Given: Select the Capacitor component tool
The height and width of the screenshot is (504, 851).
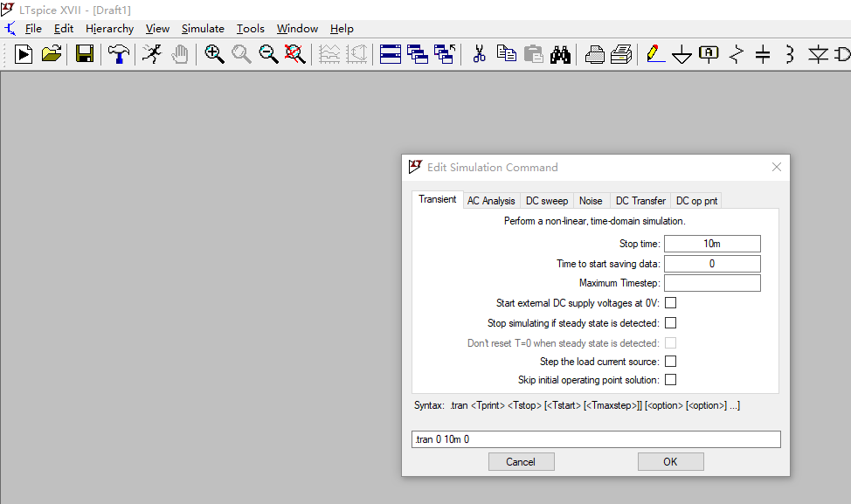Looking at the screenshot, I should tap(763, 54).
